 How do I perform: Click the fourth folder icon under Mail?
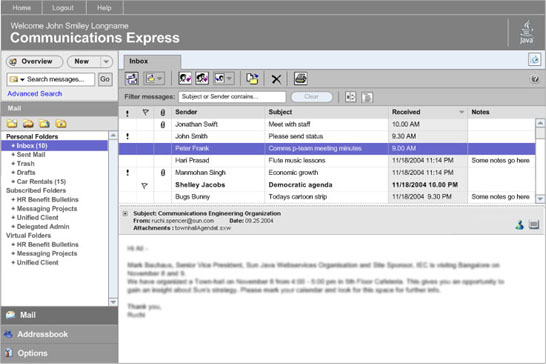pyautogui.click(x=61, y=124)
